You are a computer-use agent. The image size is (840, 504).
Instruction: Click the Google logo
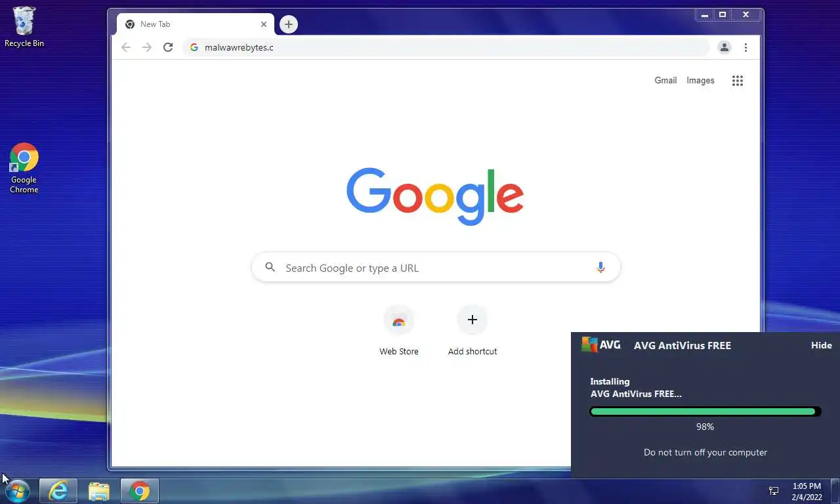pos(435,196)
